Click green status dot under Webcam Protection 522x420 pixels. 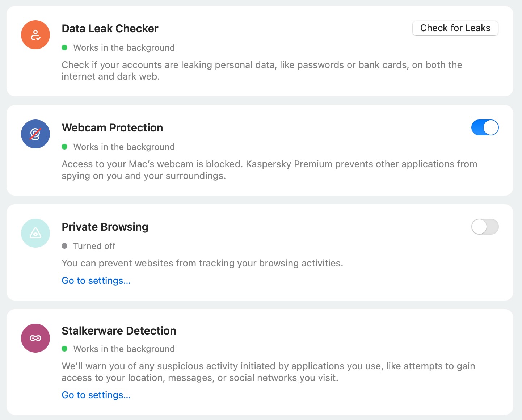coord(65,147)
